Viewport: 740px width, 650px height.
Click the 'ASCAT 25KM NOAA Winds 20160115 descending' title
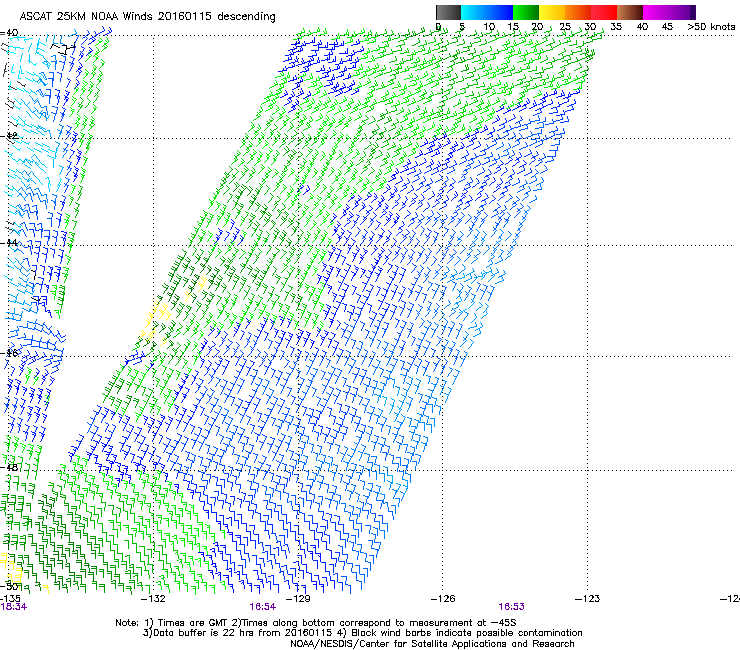pyautogui.click(x=147, y=16)
